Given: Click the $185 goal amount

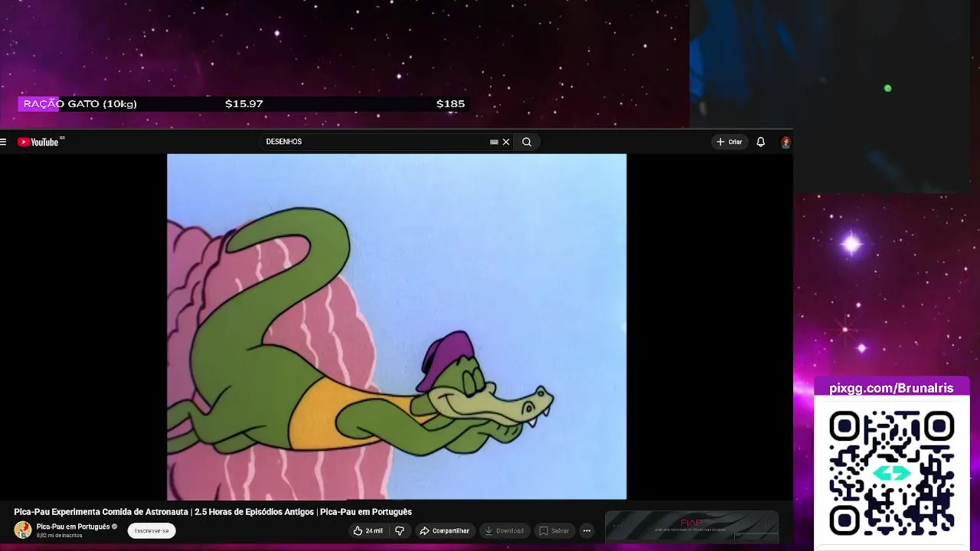Looking at the screenshot, I should point(450,104).
